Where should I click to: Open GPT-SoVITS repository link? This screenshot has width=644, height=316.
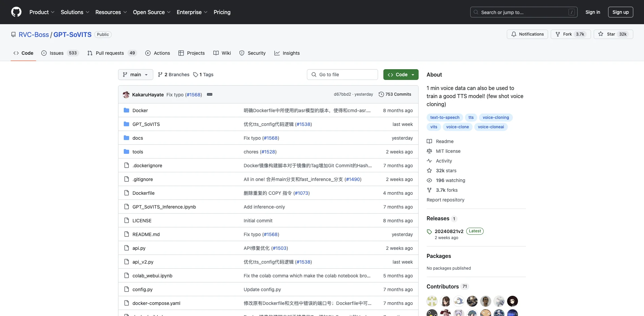pos(72,35)
